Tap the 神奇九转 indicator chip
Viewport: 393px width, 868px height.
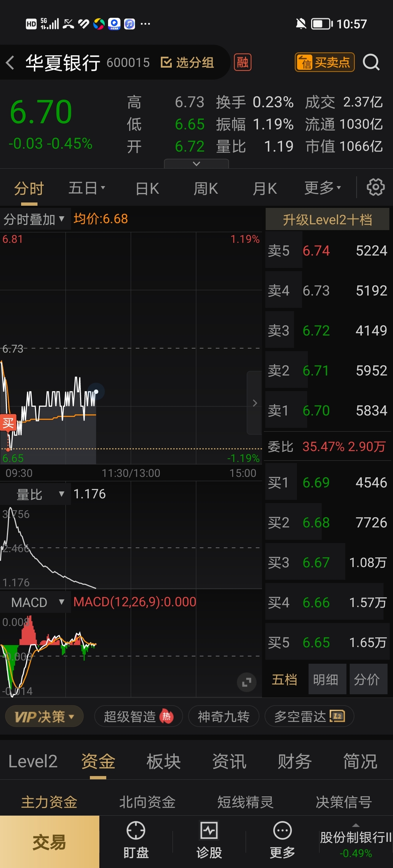pyautogui.click(x=224, y=716)
